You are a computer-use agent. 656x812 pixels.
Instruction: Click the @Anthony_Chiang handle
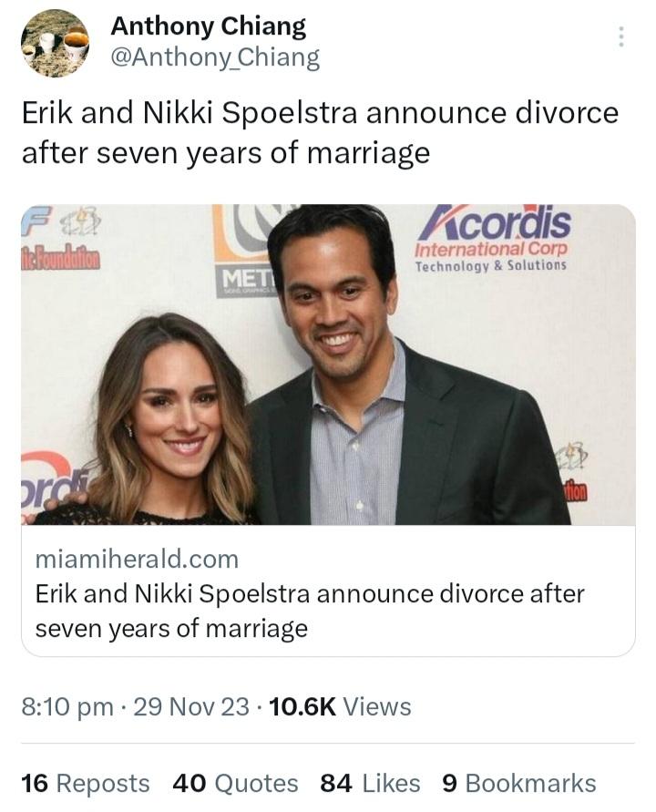[x=215, y=57]
